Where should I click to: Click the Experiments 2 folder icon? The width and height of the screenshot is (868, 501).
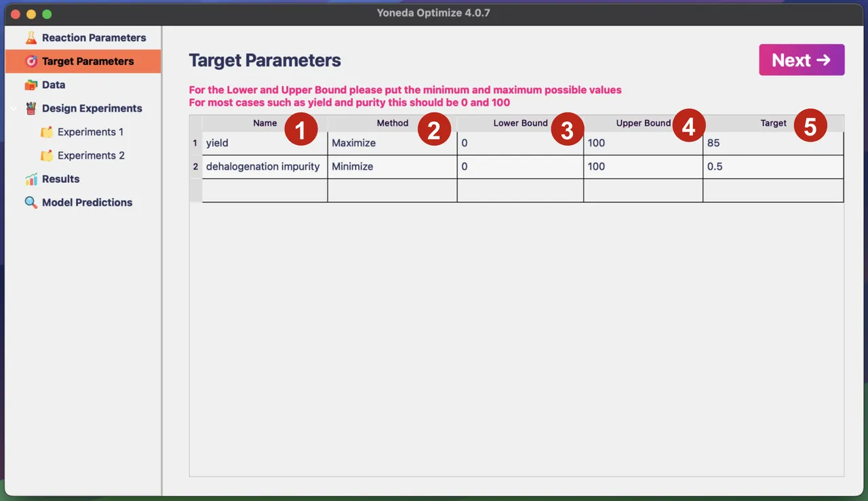coord(46,155)
